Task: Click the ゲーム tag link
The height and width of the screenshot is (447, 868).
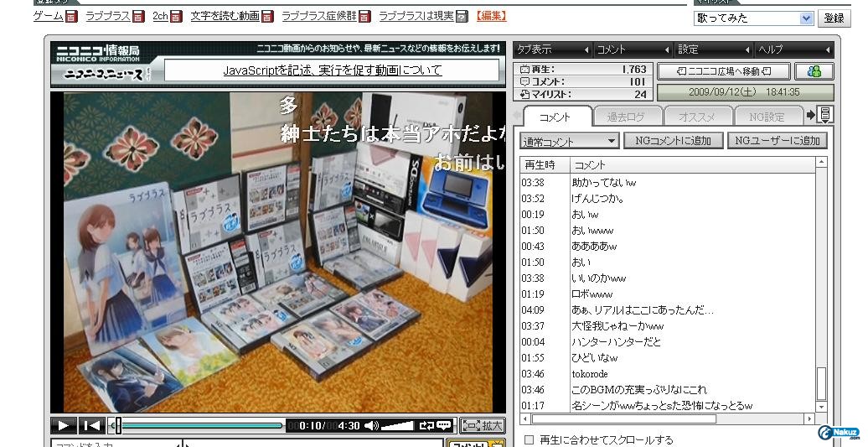Action: click(48, 16)
